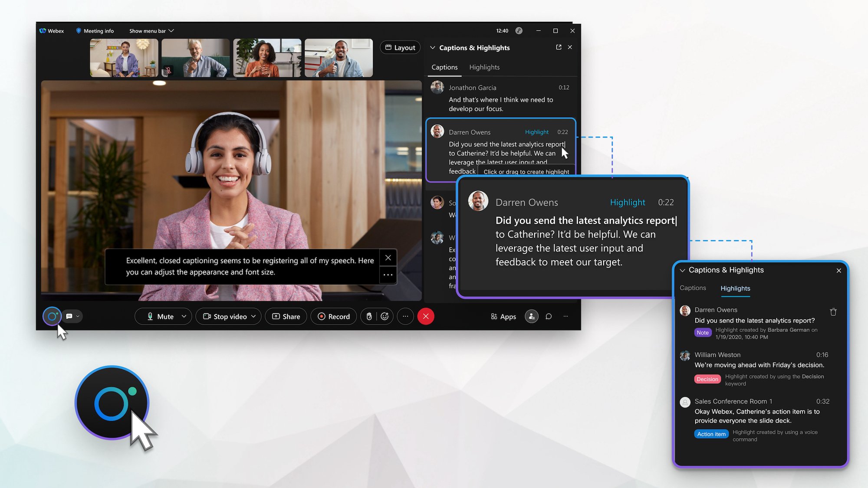This screenshot has width=868, height=488.
Task: Click the Highlight label on Darren's caption
Action: (536, 132)
